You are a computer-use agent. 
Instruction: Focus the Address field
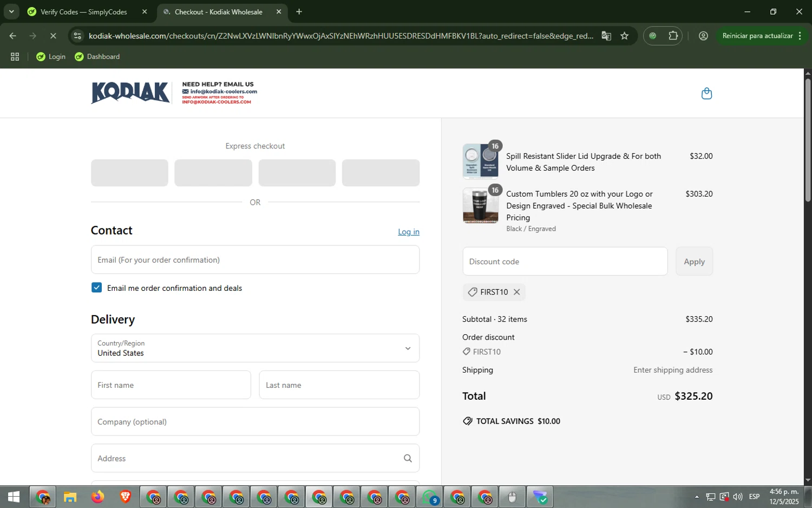tap(255, 458)
